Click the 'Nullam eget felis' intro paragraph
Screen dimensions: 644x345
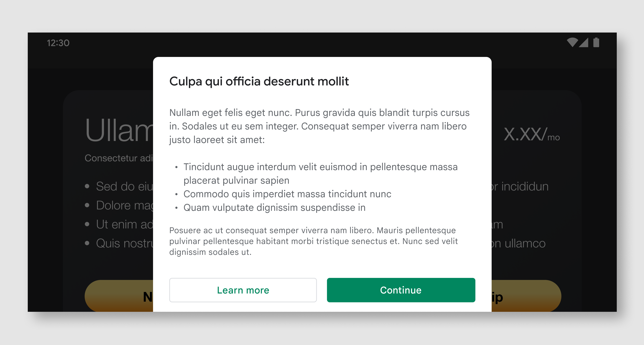coord(319,126)
